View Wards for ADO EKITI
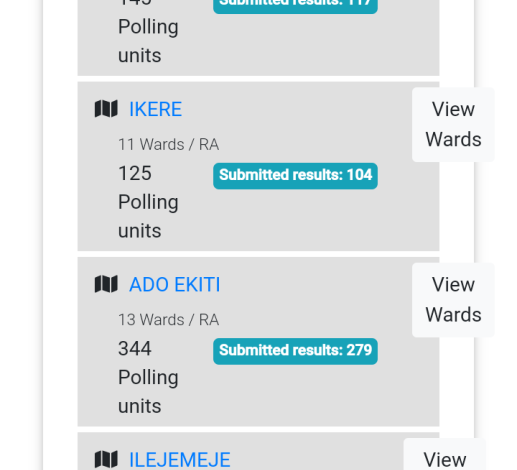Image resolution: width=517 pixels, height=470 pixels. pyautogui.click(x=453, y=300)
